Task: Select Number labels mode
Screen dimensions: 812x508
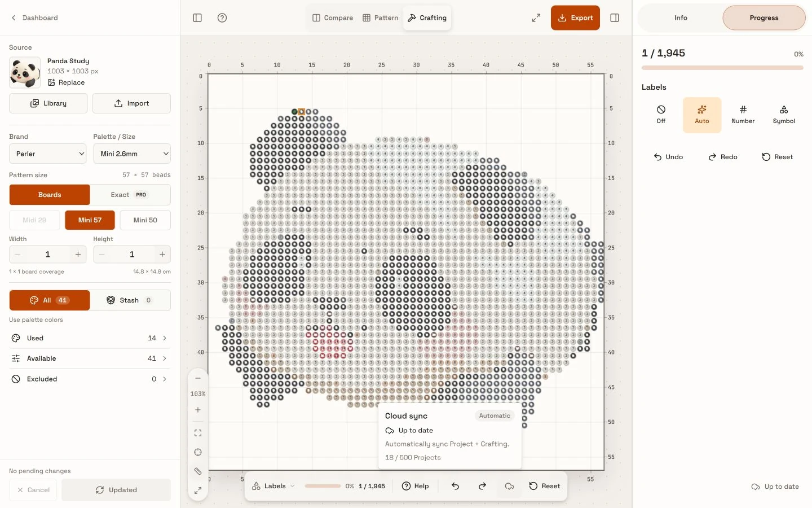Action: pyautogui.click(x=743, y=115)
